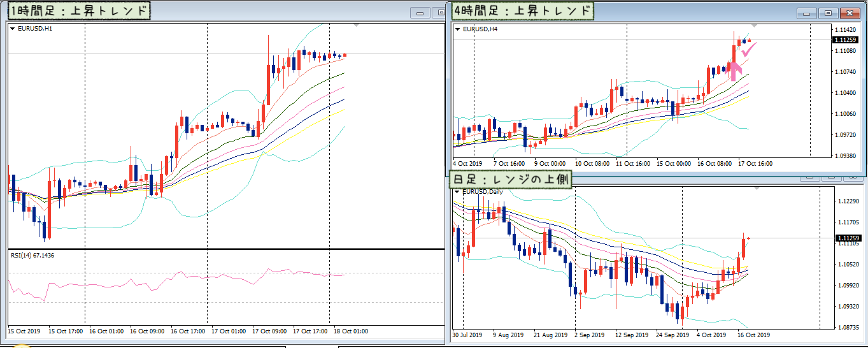
Task: Minimize the EURUSD,H4 chart window
Action: [808, 12]
